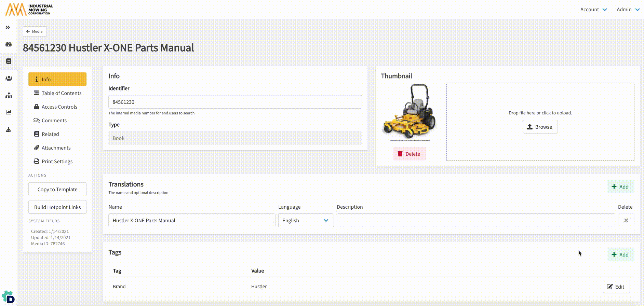Expand the left sidebar with double chevron
Image resolution: width=644 pixels, height=306 pixels.
click(x=8, y=27)
